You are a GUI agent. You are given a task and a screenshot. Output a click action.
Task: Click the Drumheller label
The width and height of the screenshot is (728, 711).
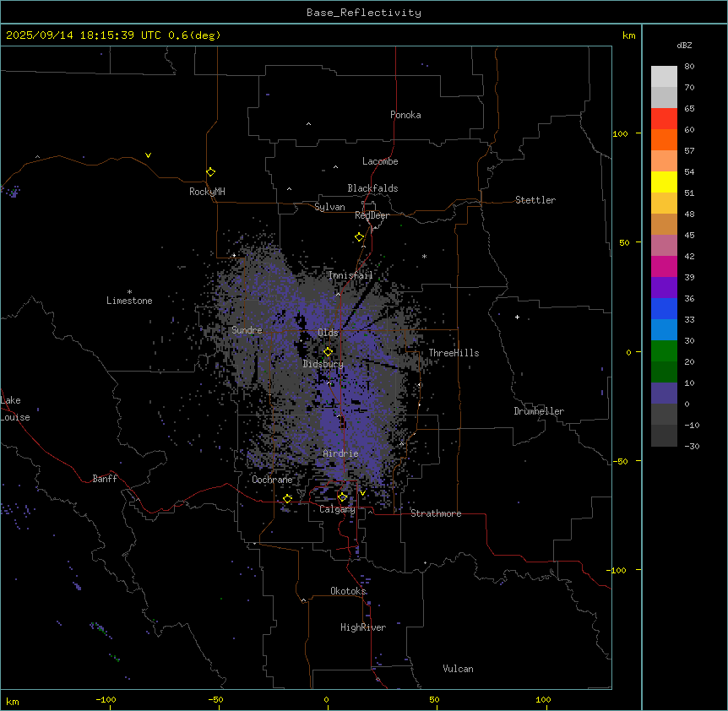539,411
